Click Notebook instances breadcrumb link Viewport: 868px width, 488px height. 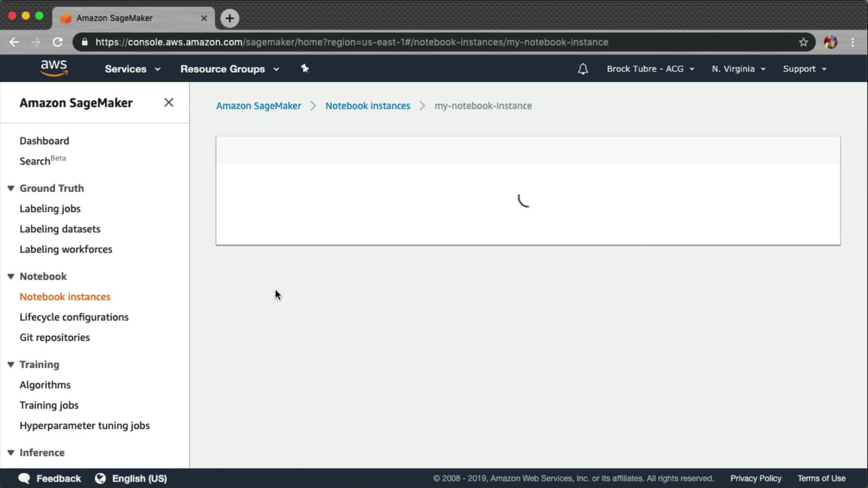368,106
